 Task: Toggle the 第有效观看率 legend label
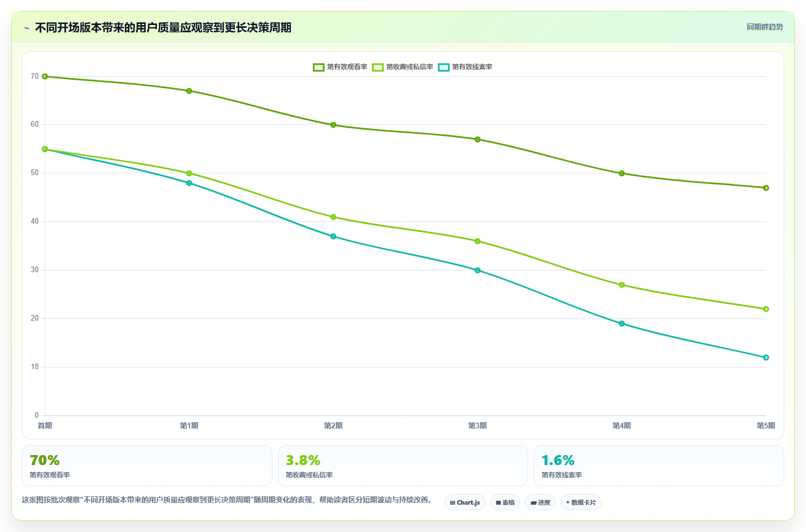[347, 67]
